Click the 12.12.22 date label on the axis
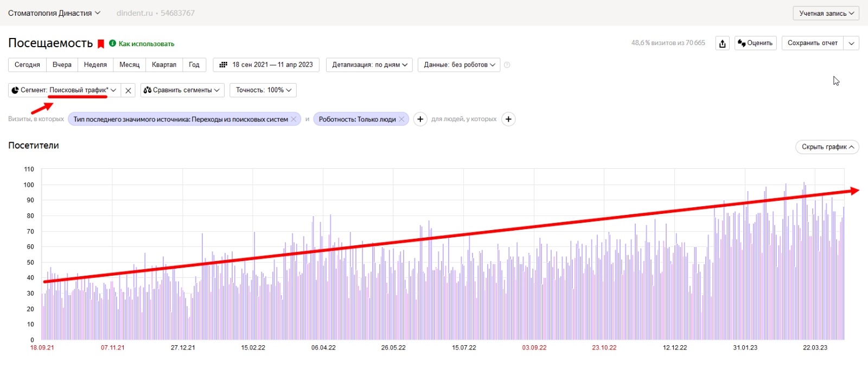 [675, 348]
